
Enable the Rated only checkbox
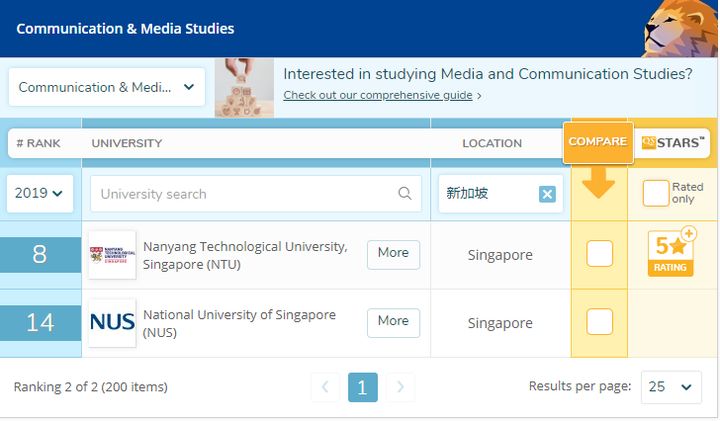655,193
